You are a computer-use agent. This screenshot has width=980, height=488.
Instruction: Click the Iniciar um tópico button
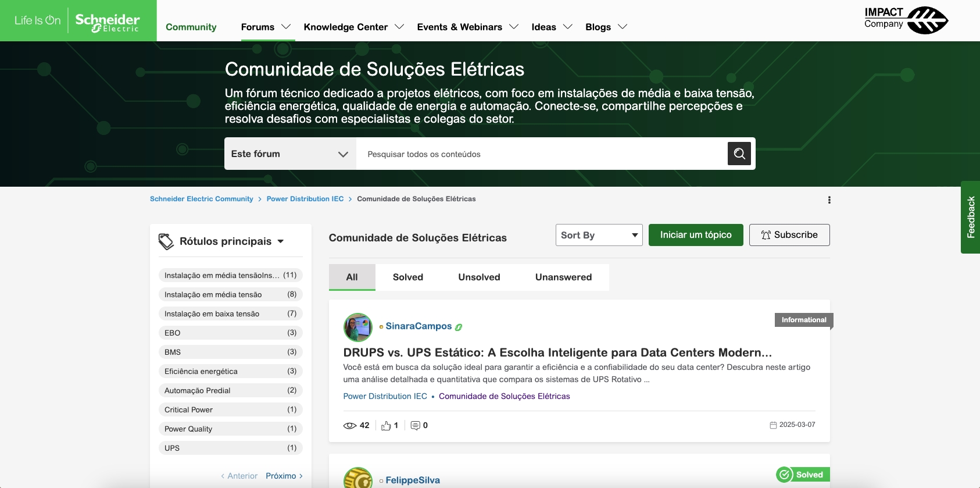click(x=695, y=235)
